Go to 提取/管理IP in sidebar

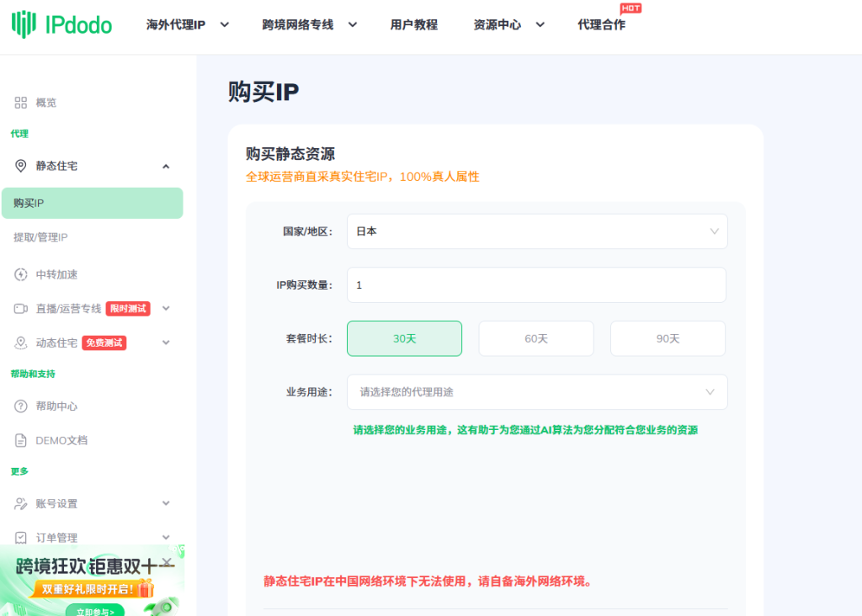[40, 237]
